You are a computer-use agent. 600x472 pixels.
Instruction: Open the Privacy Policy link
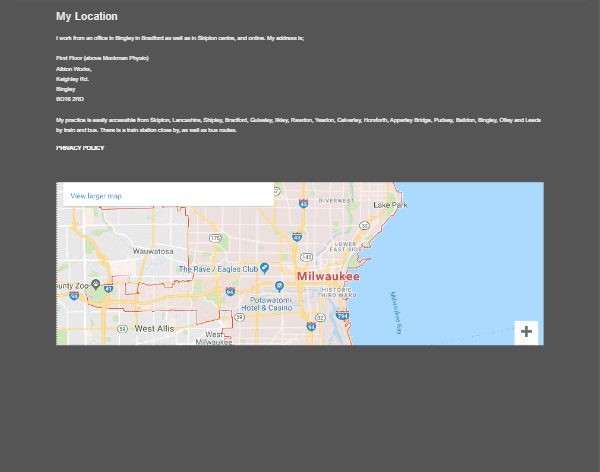click(80, 148)
